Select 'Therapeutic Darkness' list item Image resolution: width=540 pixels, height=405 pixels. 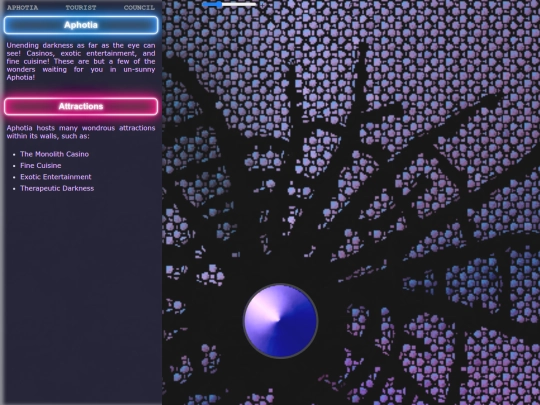point(57,188)
